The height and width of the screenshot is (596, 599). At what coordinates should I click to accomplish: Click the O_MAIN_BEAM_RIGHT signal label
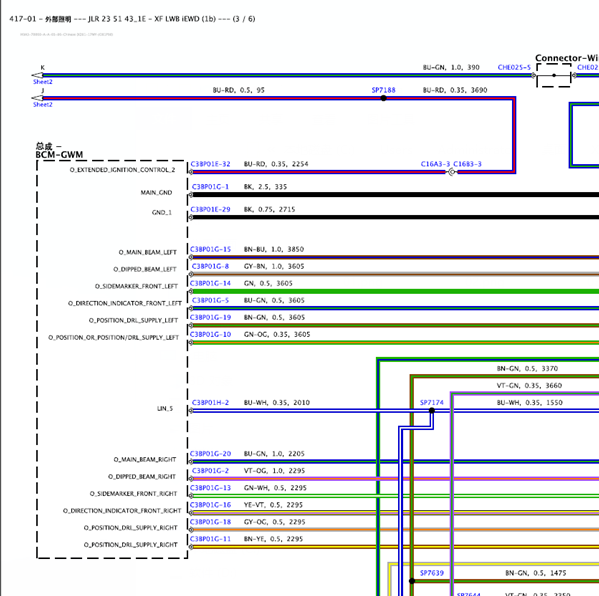pos(145,459)
